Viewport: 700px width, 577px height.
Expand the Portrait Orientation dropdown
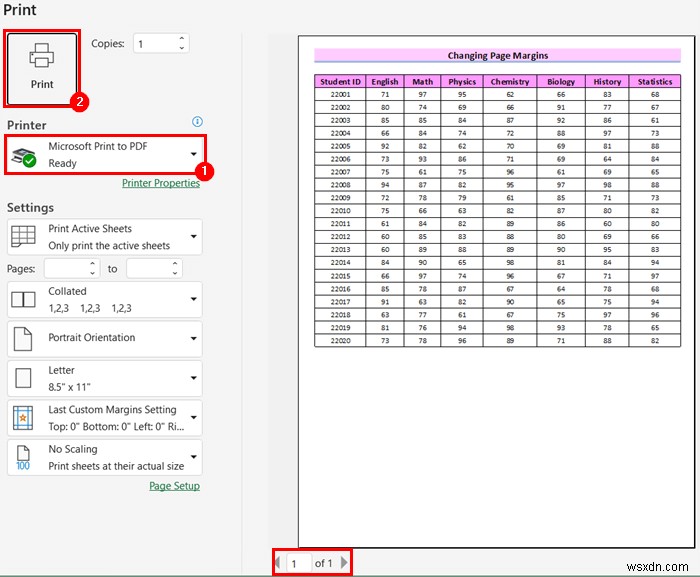(x=105, y=339)
